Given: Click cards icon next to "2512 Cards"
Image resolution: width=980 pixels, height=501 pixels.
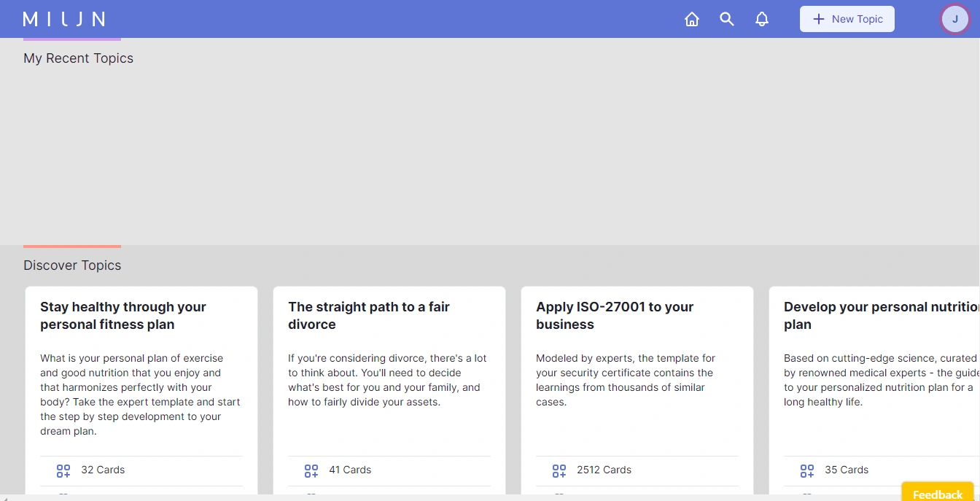Looking at the screenshot, I should [x=559, y=470].
